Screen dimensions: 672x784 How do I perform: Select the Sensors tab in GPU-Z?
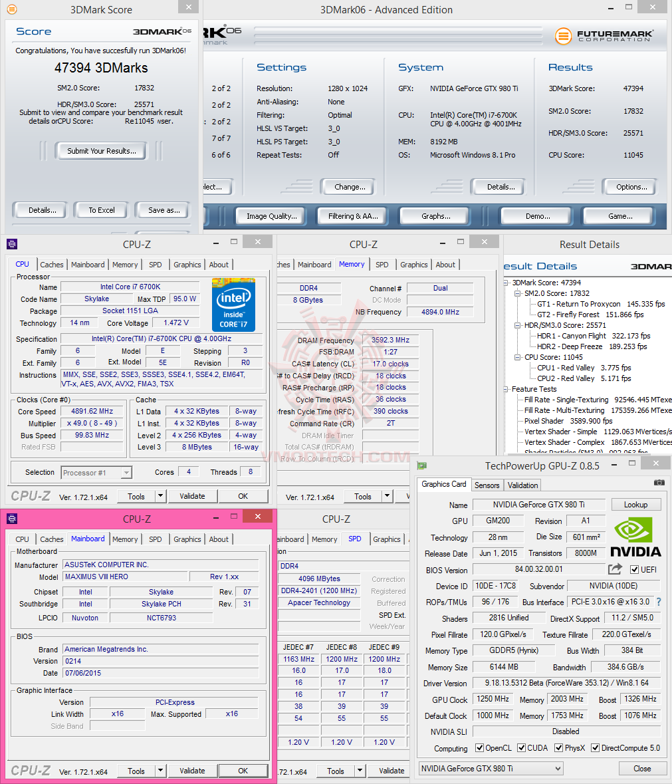coord(487,485)
